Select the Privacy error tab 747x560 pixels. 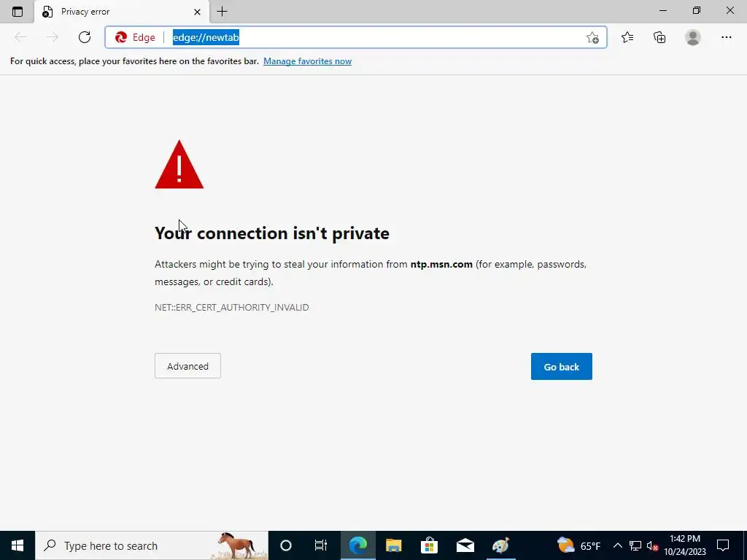coord(122,12)
